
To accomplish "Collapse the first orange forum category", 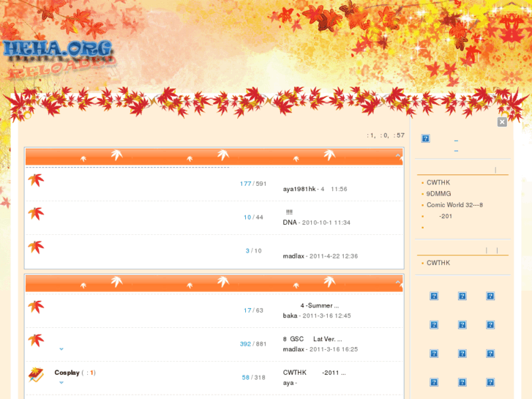I will click(x=398, y=155).
